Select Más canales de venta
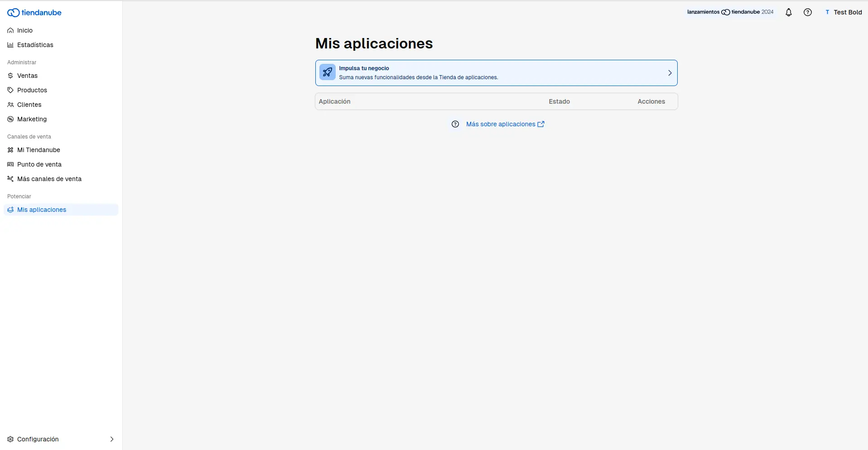Viewport: 868px width, 450px height. tap(49, 179)
